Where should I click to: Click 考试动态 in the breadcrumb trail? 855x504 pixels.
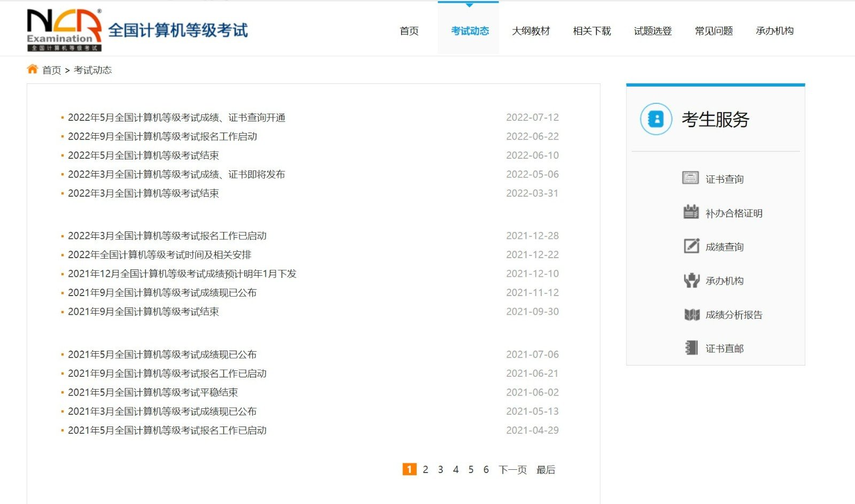tap(93, 70)
